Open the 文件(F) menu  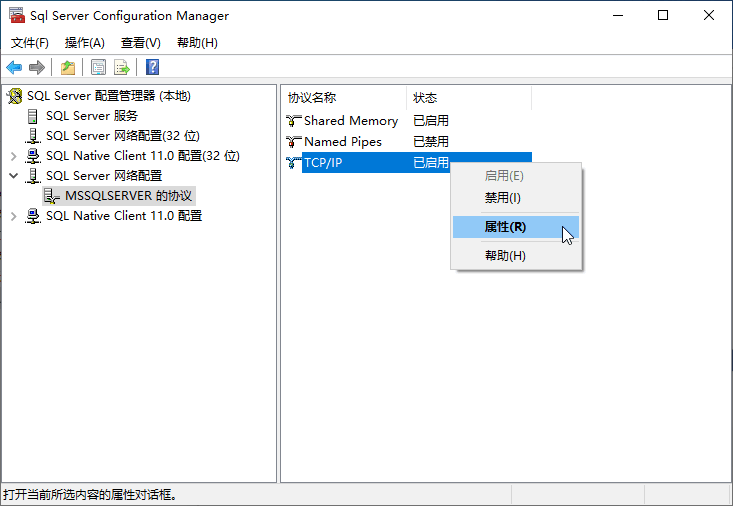coord(29,43)
